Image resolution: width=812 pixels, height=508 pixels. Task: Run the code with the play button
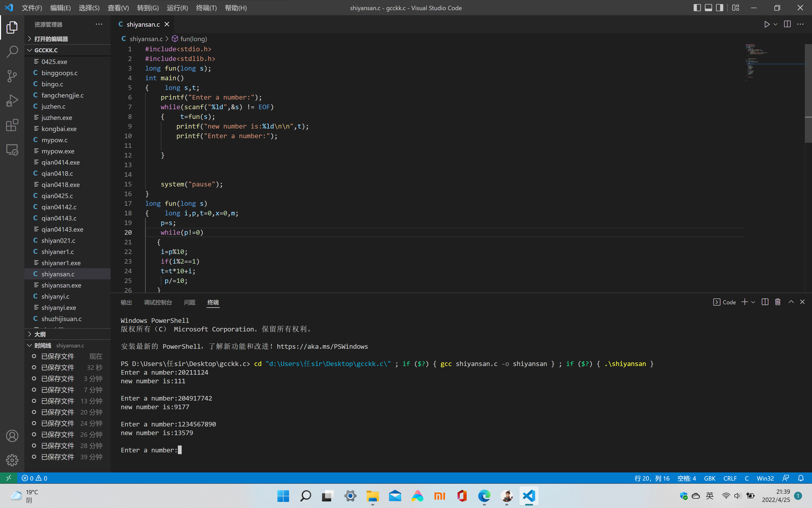[x=767, y=24]
